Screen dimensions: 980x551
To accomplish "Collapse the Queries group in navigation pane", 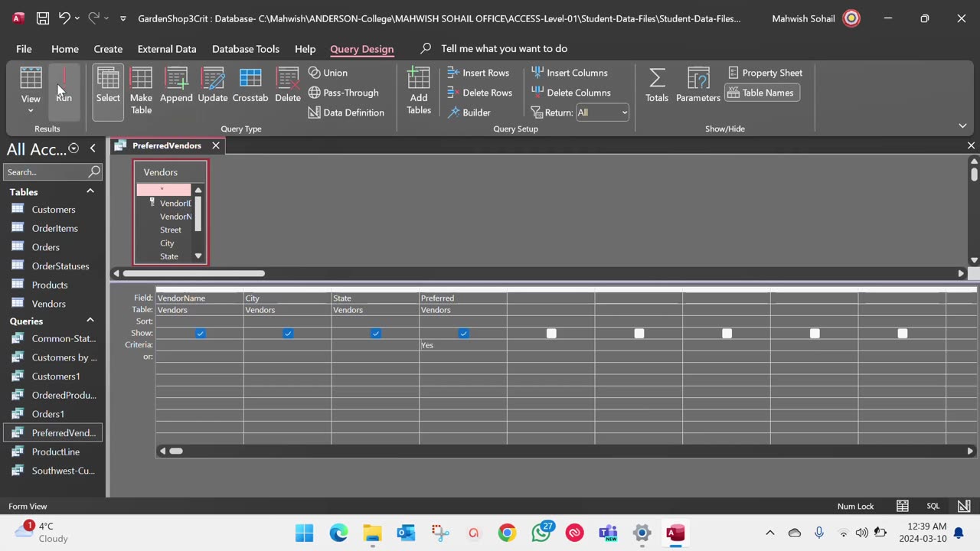I will pyautogui.click(x=90, y=321).
